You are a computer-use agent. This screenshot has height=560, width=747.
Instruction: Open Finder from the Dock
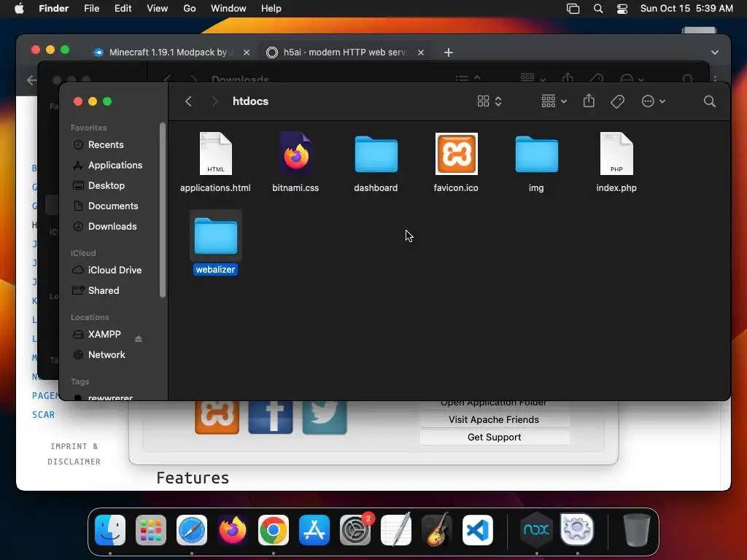click(110, 530)
